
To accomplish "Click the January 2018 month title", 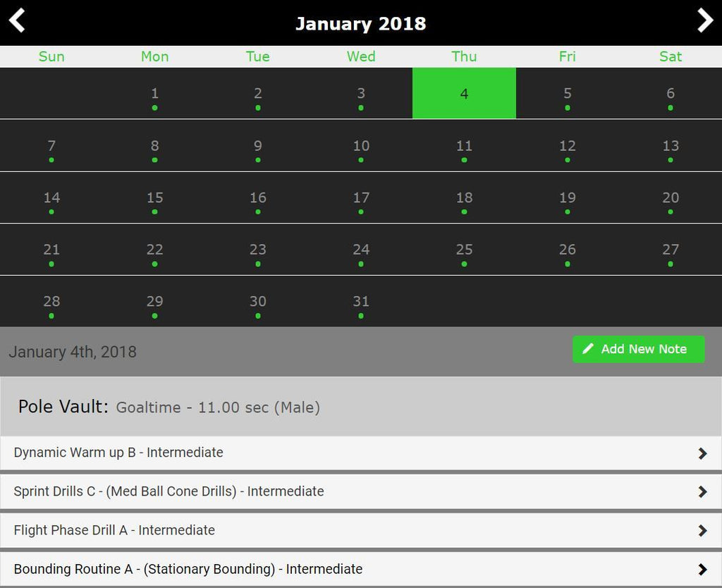I will coord(361,23).
